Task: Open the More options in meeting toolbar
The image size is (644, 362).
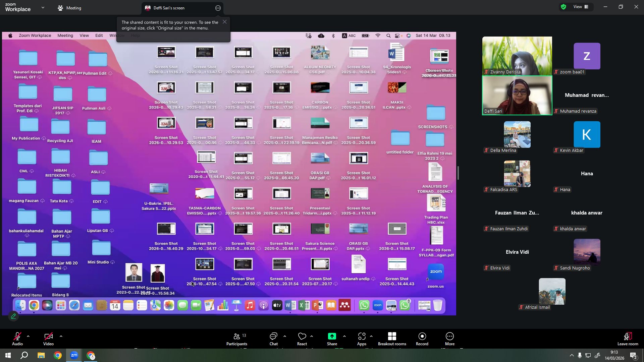Action: pyautogui.click(x=450, y=339)
